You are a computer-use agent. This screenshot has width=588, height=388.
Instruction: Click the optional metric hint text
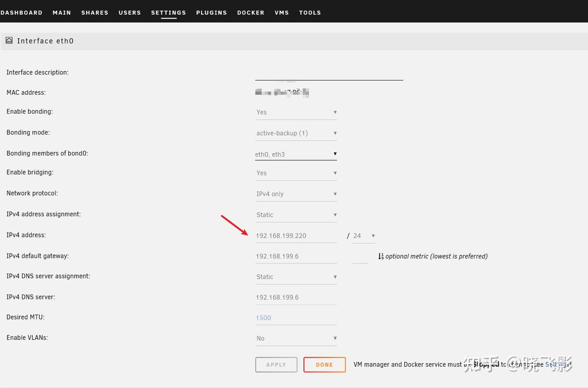pos(437,256)
